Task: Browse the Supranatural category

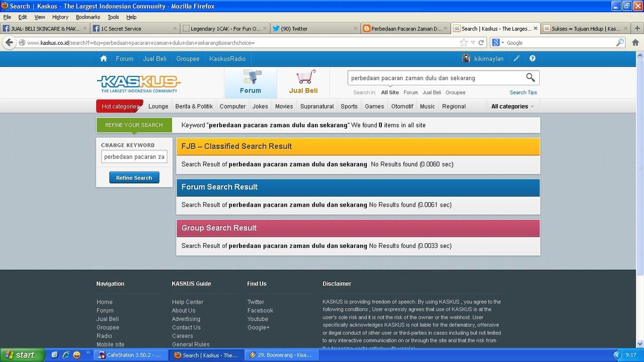Action: pyautogui.click(x=317, y=106)
